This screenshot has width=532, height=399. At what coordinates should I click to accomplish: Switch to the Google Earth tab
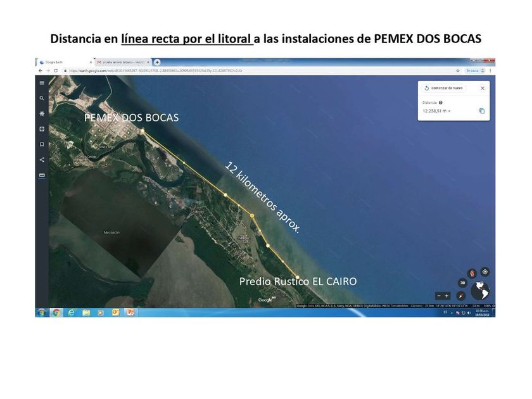coord(65,63)
